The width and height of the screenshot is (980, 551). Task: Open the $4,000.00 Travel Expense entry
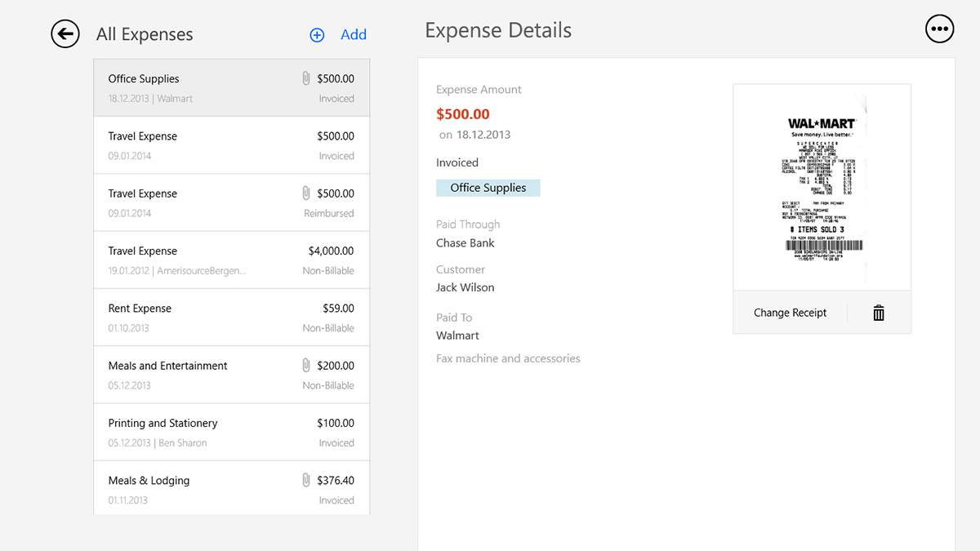coord(231,260)
